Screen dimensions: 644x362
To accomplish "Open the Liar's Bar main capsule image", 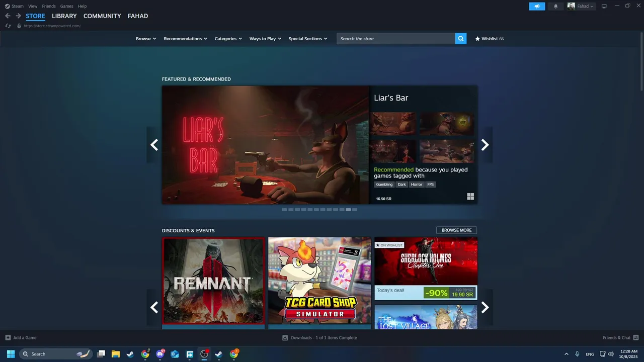I will 265,145.
